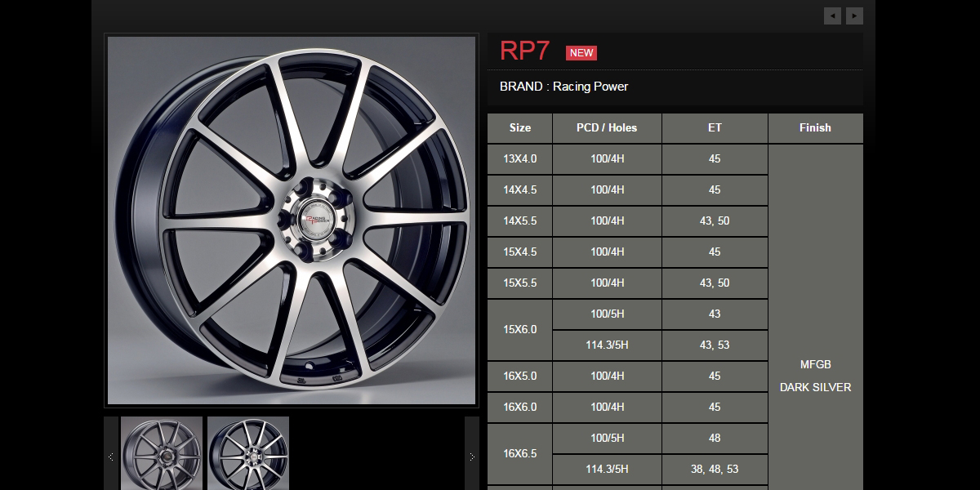This screenshot has width=980, height=490.
Task: Click ET value 48
Action: [x=715, y=439]
